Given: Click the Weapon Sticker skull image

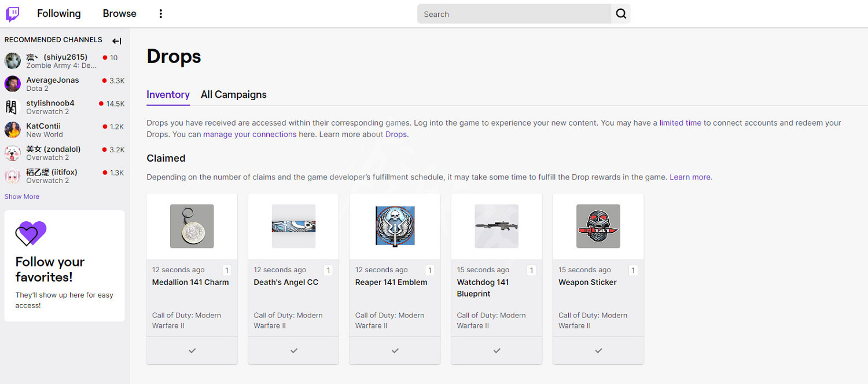Looking at the screenshot, I should coord(598,226).
